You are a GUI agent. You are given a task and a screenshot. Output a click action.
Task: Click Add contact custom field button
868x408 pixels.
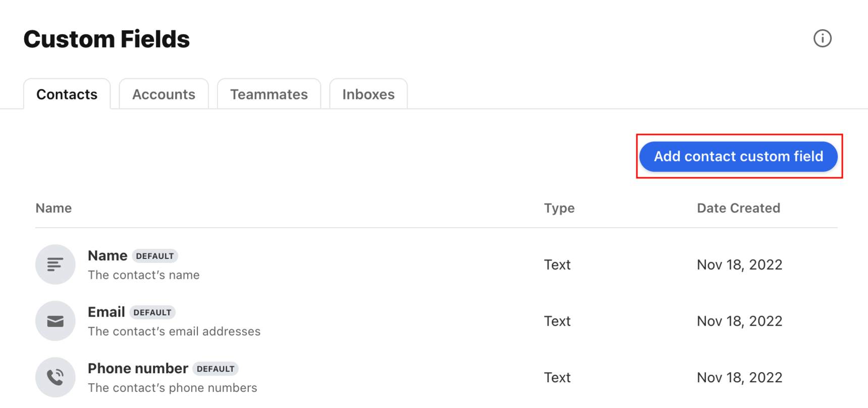point(738,157)
